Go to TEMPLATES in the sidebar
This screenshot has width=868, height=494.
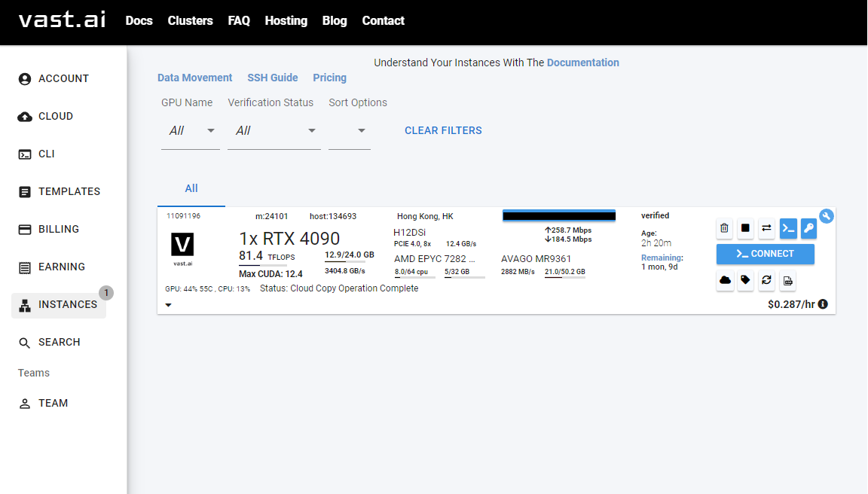pyautogui.click(x=69, y=191)
